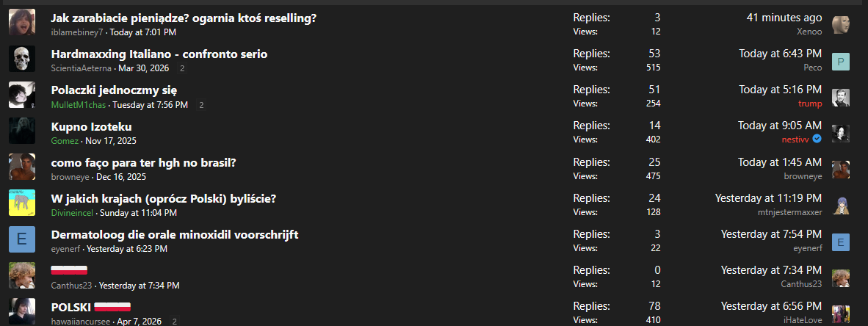The width and height of the screenshot is (868, 326).
Task: Open 'W jakich krajach (oprócz Polski) byliście?' thread
Action: click(163, 198)
